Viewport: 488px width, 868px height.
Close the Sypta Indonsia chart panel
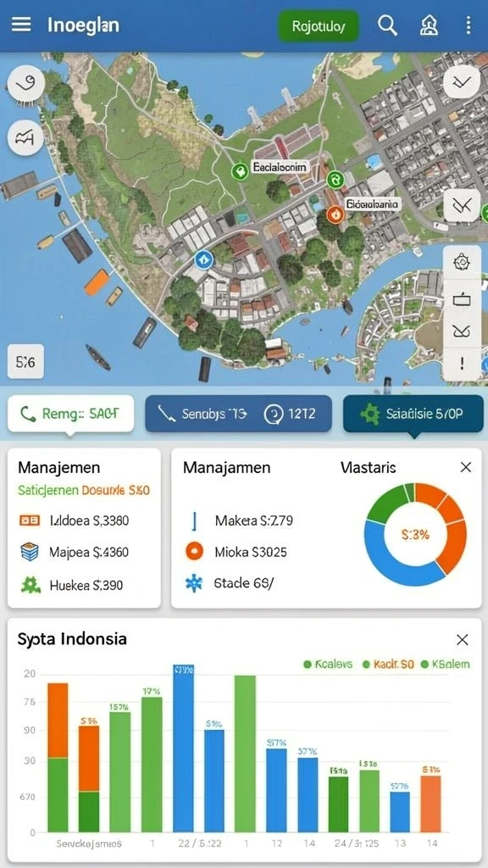pos(463,640)
